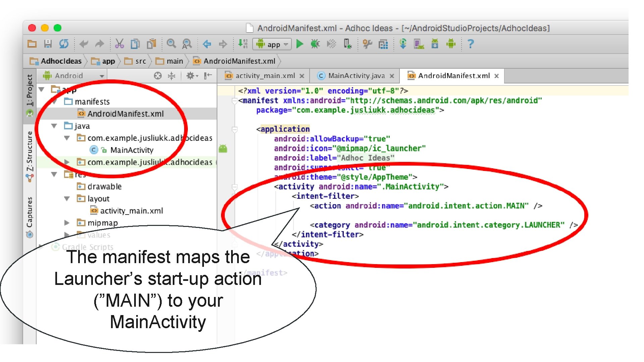Collapse the layout folder node

(x=67, y=199)
